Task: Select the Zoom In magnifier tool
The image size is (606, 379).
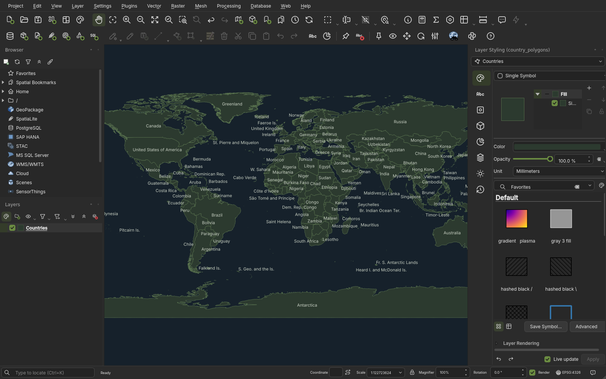Action: pos(127,20)
